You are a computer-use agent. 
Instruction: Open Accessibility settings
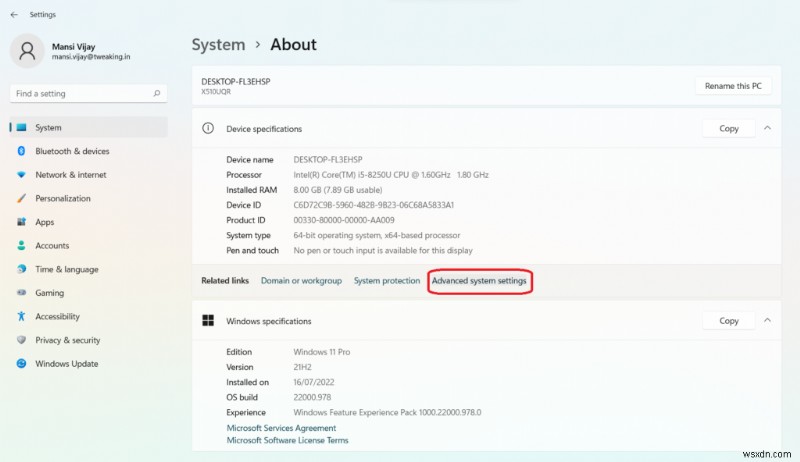(x=89, y=316)
